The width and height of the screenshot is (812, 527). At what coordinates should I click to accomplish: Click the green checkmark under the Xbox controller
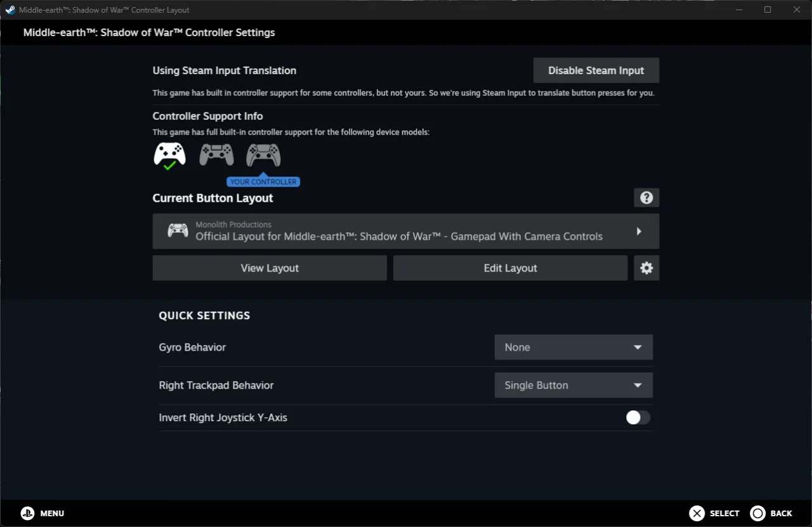click(170, 166)
